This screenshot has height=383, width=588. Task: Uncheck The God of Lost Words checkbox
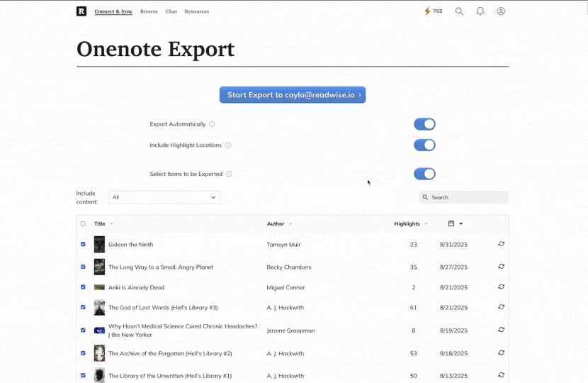click(x=84, y=307)
